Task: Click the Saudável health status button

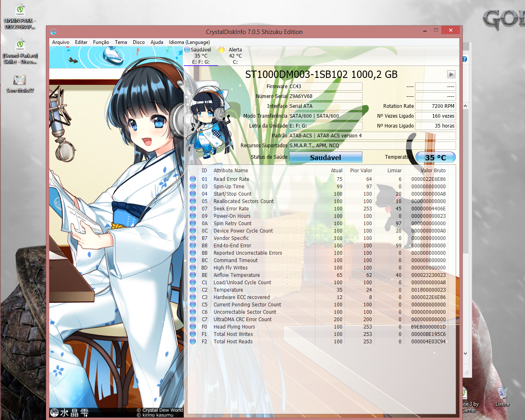Action: coord(326,157)
